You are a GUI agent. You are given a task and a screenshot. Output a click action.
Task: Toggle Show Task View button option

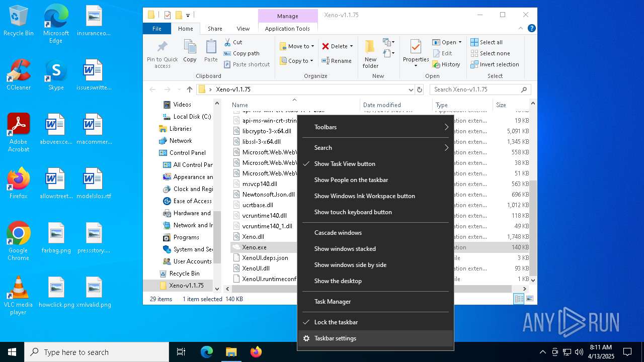point(375,164)
